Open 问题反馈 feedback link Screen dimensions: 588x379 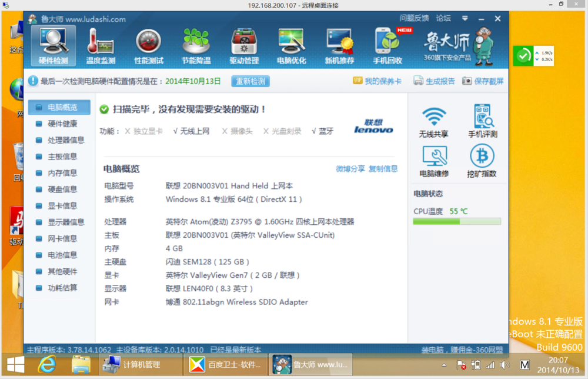coord(414,18)
